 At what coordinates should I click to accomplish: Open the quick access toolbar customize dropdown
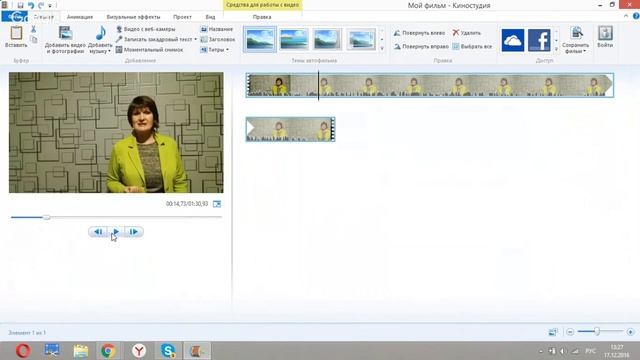50,6
